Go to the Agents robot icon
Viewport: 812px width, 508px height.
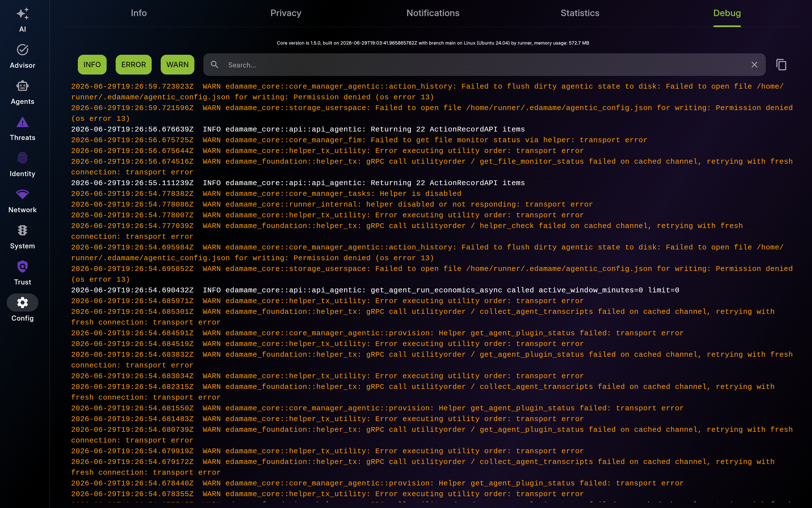(23, 86)
